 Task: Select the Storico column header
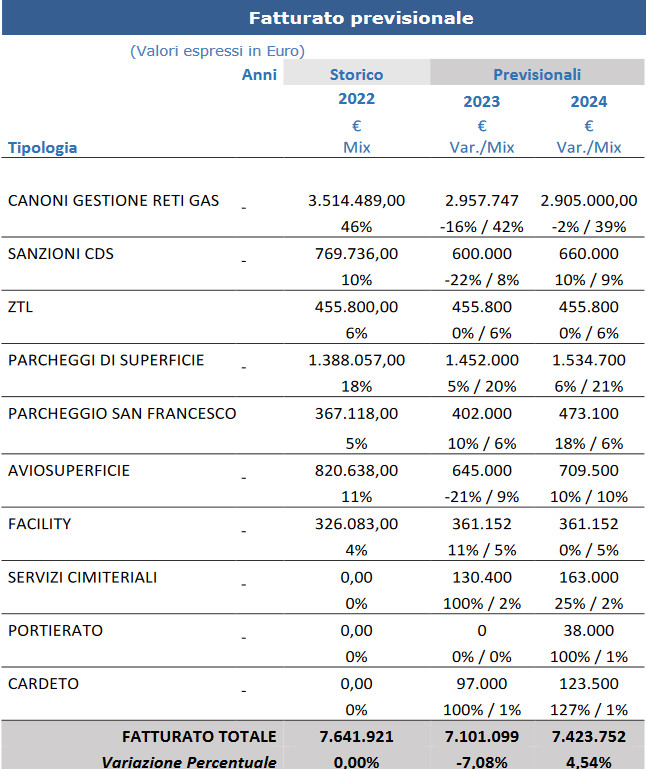357,74
